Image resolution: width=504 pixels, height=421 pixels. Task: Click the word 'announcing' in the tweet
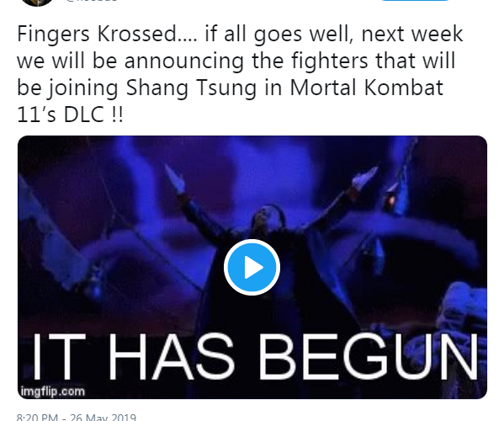(x=184, y=61)
